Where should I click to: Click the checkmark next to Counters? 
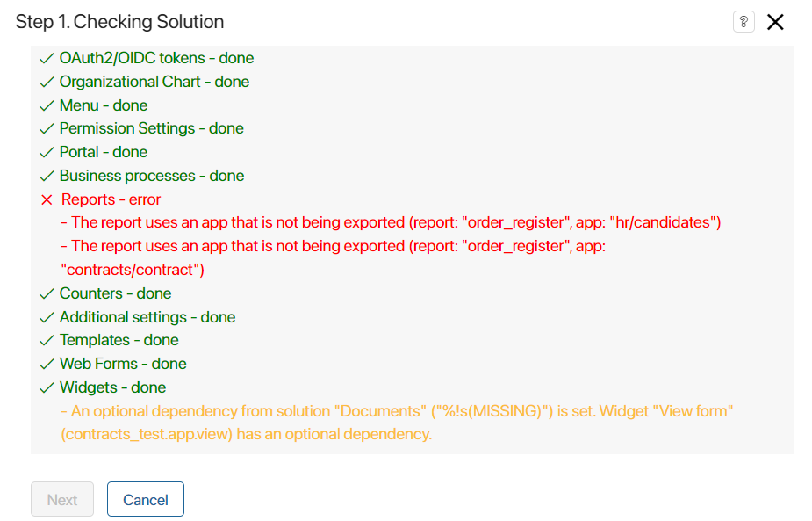(47, 294)
